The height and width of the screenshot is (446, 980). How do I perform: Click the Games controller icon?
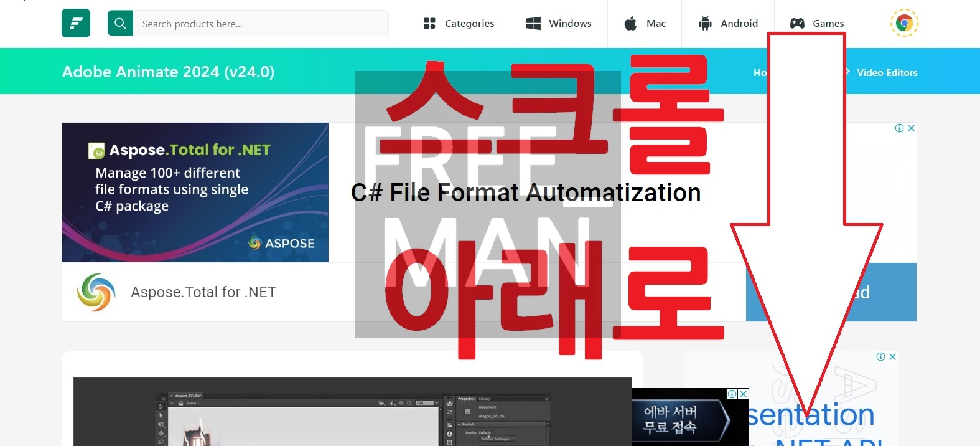[797, 24]
